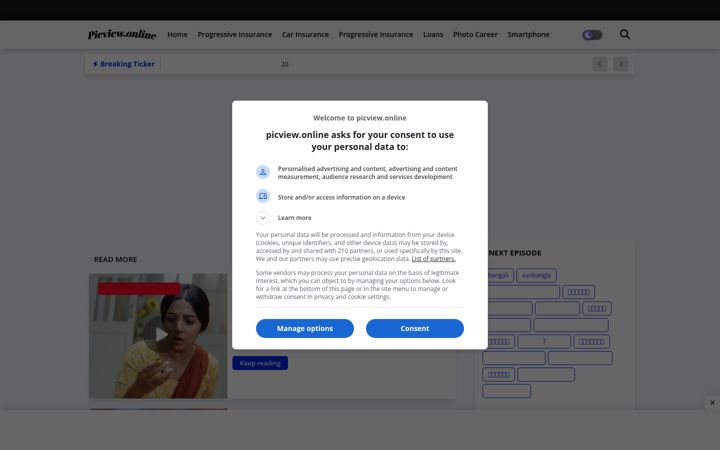Show previous breaking ticker item
Image resolution: width=720 pixels, height=450 pixels.
point(600,64)
